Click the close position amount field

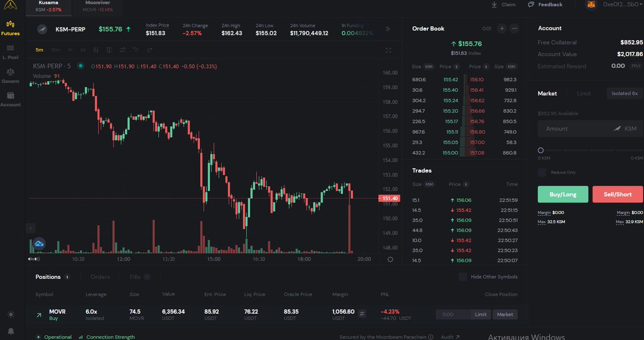pyautogui.click(x=453, y=314)
